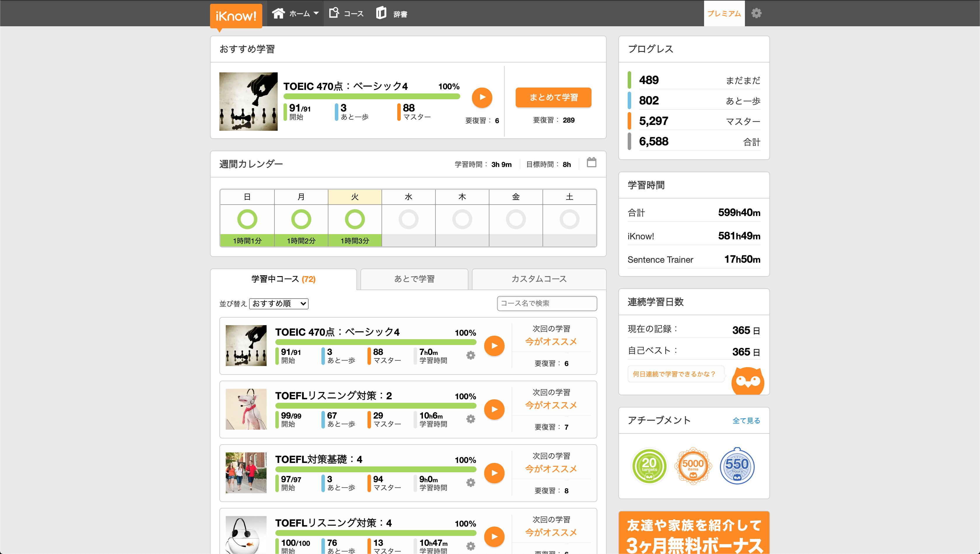980x554 pixels.
Task: Click マスター progress count 5,297
Action: (653, 121)
